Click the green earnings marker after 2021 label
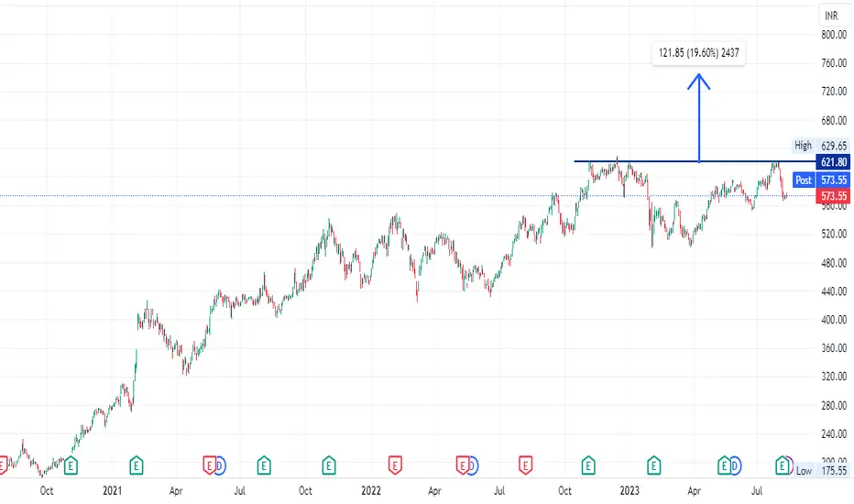The image size is (854, 504). 137,466
